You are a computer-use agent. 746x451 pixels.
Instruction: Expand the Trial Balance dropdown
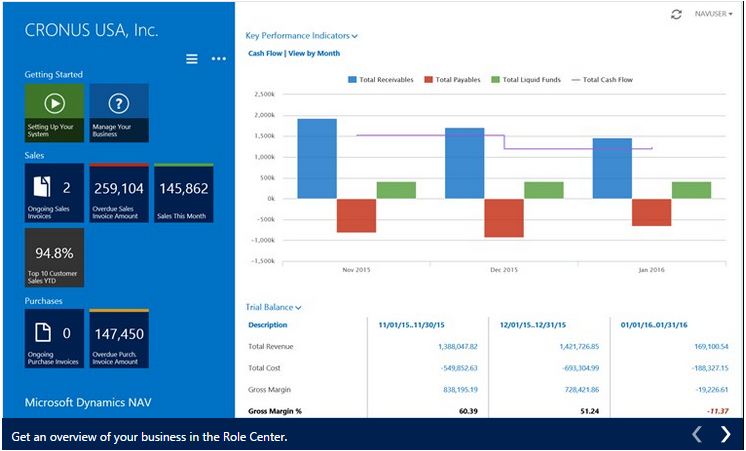pos(274,308)
